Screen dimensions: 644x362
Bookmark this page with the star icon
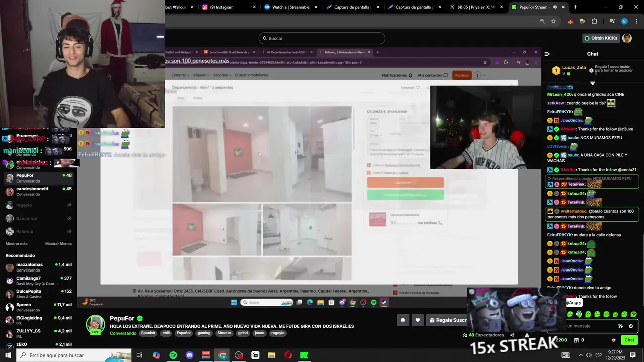pos(553,21)
